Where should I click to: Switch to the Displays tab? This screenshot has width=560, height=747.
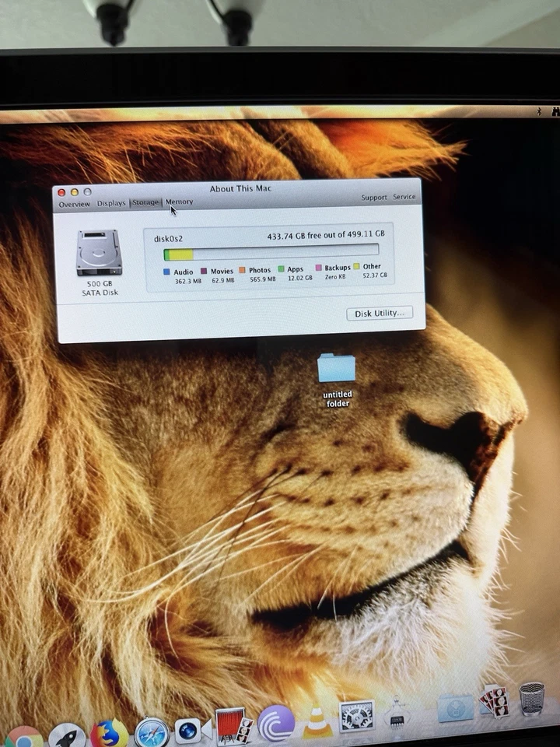(x=111, y=203)
